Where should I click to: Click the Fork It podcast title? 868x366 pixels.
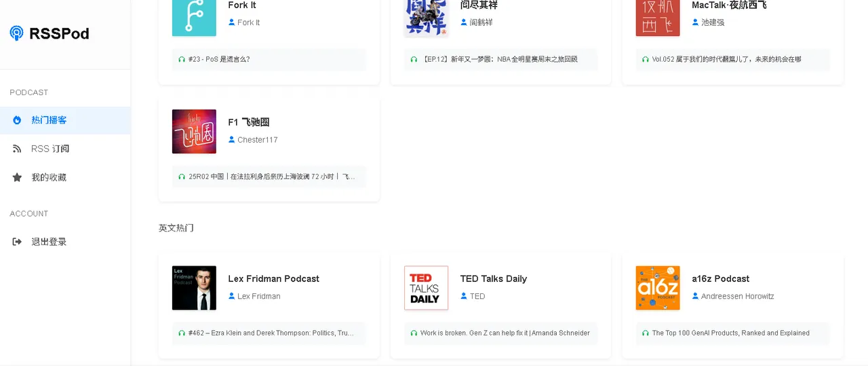[x=242, y=5]
